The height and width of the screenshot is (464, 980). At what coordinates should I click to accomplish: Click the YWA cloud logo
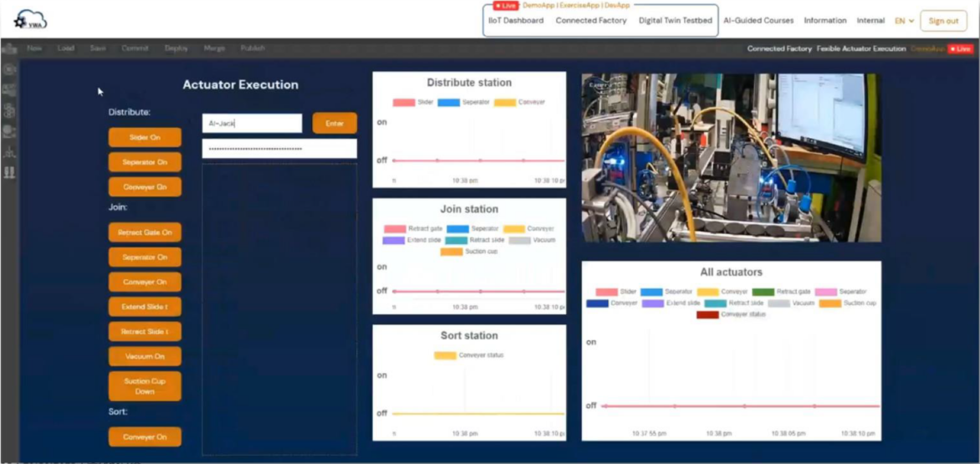31,19
